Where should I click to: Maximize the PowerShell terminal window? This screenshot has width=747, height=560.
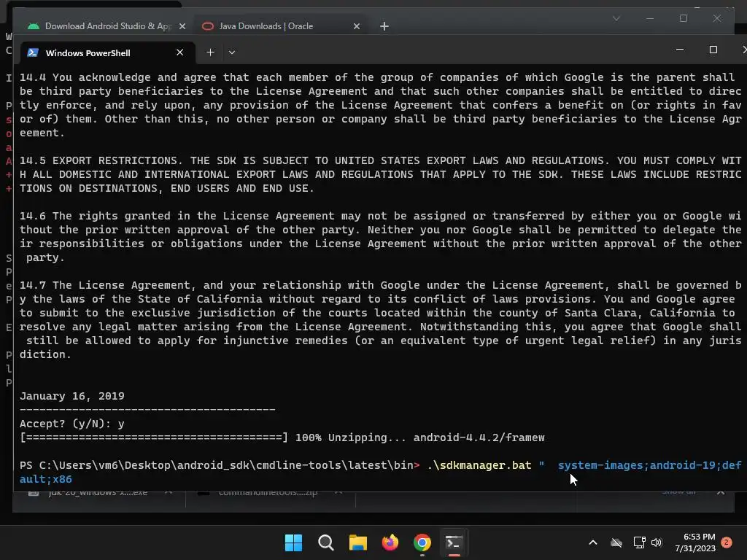(x=713, y=50)
